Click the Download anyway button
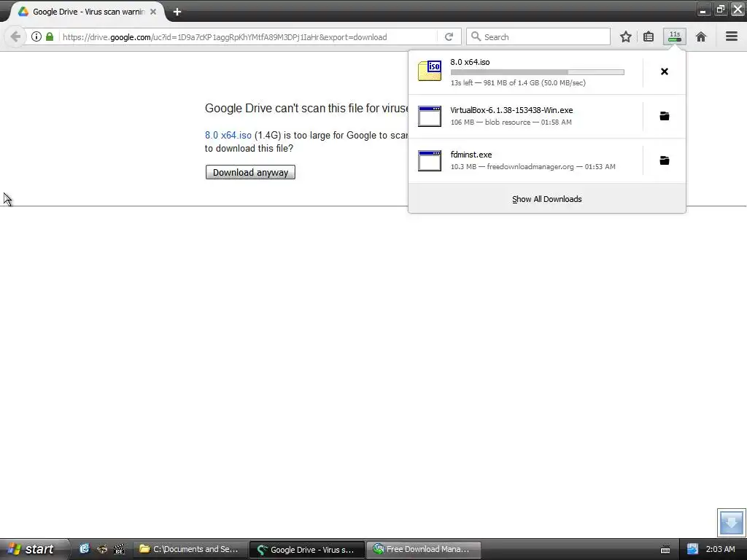 (250, 172)
